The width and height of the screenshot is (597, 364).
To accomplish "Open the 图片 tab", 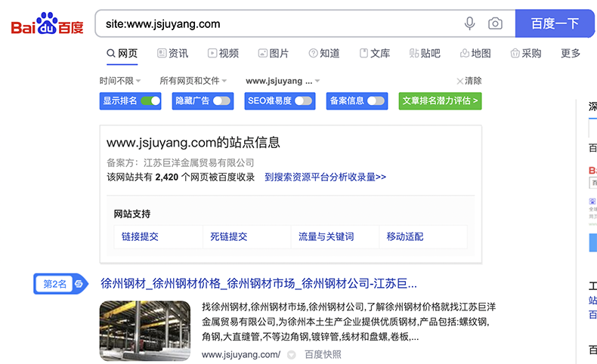I will (274, 54).
